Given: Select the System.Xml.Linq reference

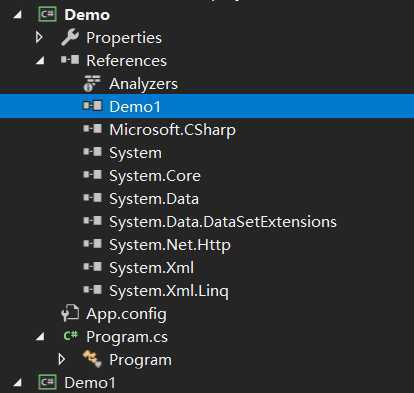Looking at the screenshot, I should [x=169, y=291].
